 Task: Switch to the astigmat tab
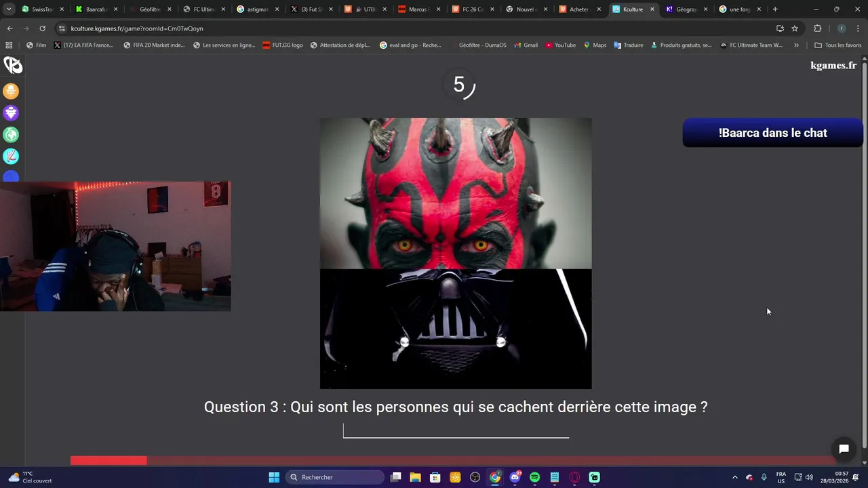257,9
